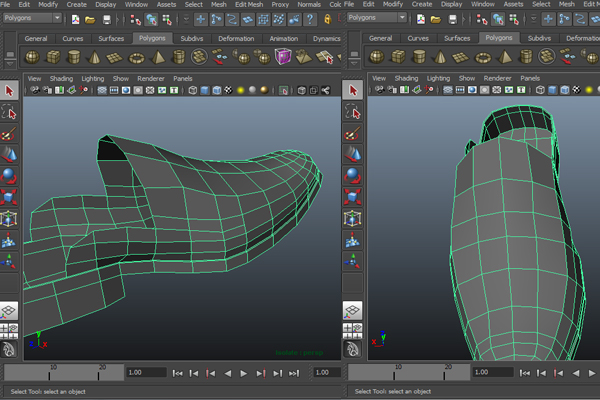Create a polygon cone in left window shelf
The width and height of the screenshot is (600, 400).
(94, 57)
